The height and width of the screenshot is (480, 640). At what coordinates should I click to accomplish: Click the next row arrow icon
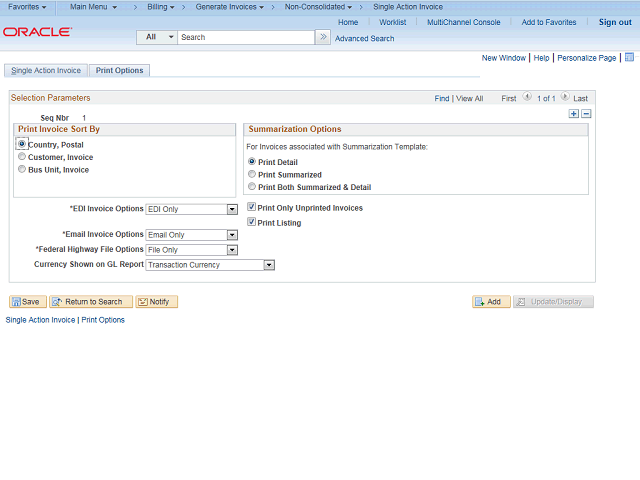click(x=565, y=97)
